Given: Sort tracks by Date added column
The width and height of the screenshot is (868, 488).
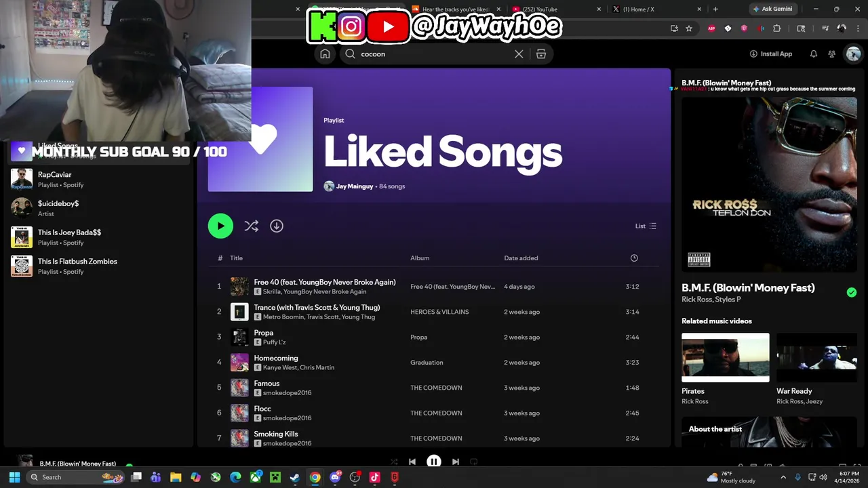Looking at the screenshot, I should (521, 258).
